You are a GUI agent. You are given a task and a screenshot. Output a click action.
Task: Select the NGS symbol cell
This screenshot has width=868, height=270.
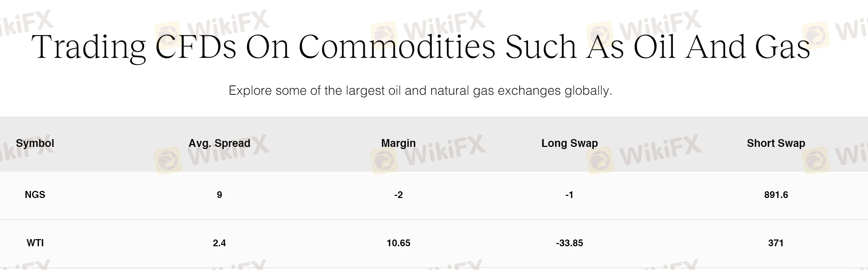click(35, 195)
